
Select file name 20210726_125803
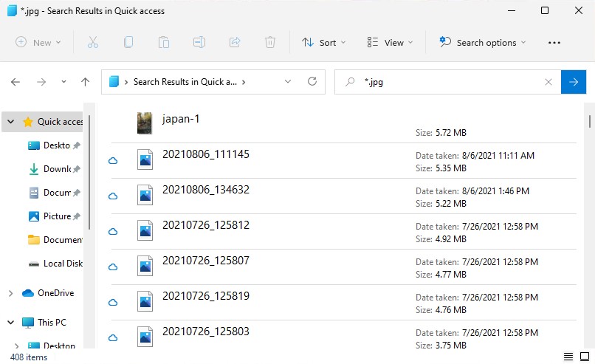[x=206, y=332]
